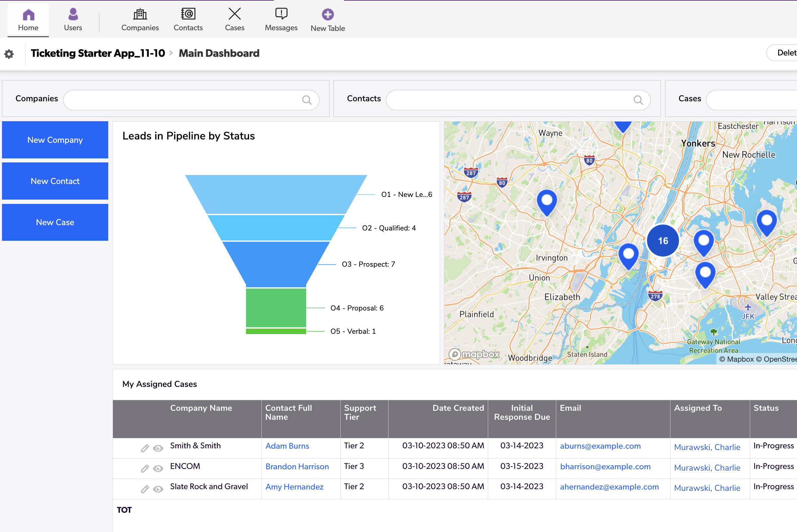View Slate Rock and Gravel via eye icon
The image size is (797, 532).
(158, 489)
